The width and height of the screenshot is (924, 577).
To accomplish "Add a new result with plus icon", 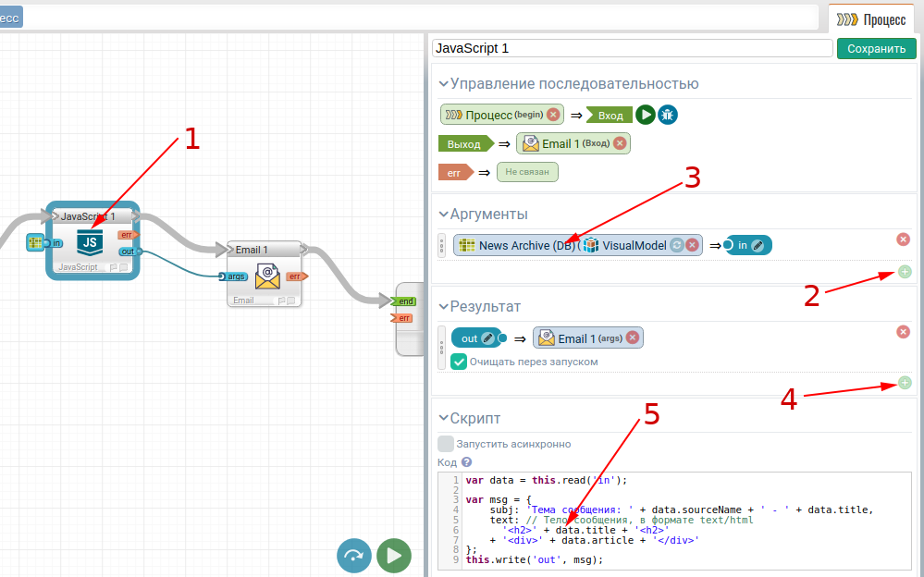I will 904,383.
